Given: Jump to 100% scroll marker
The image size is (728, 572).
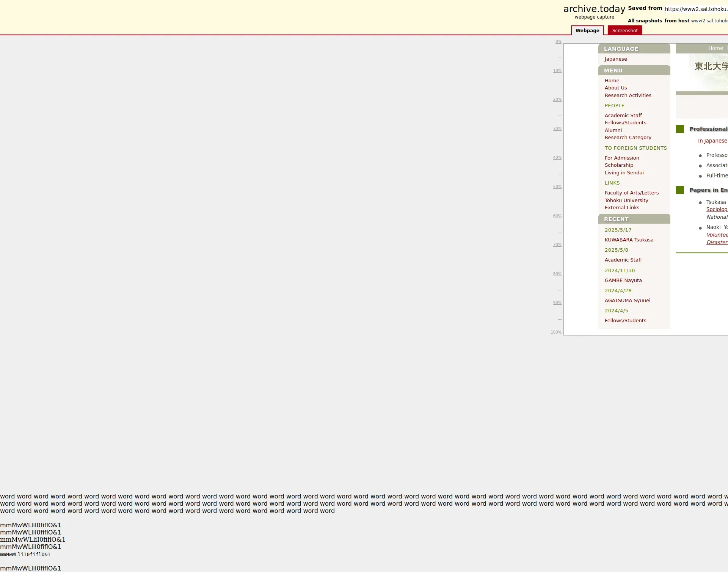Looking at the screenshot, I should point(556,332).
